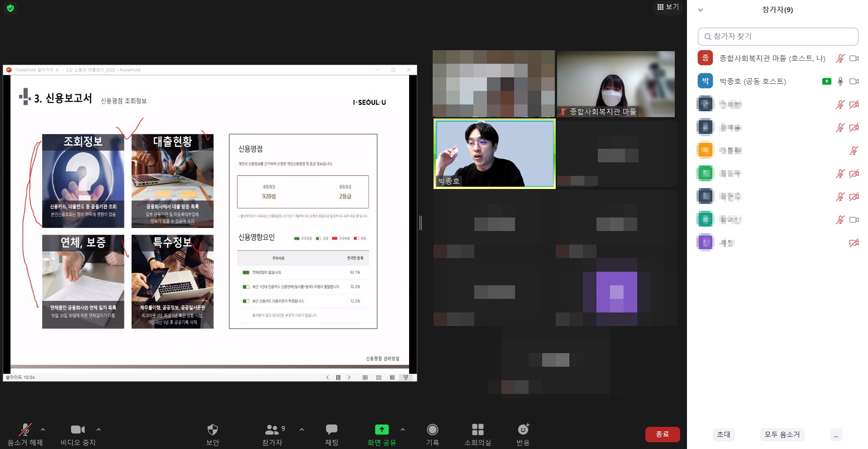The width and height of the screenshot is (868, 449).
Task: Click the green 화면 공유 share screen icon
Action: pyautogui.click(x=382, y=430)
